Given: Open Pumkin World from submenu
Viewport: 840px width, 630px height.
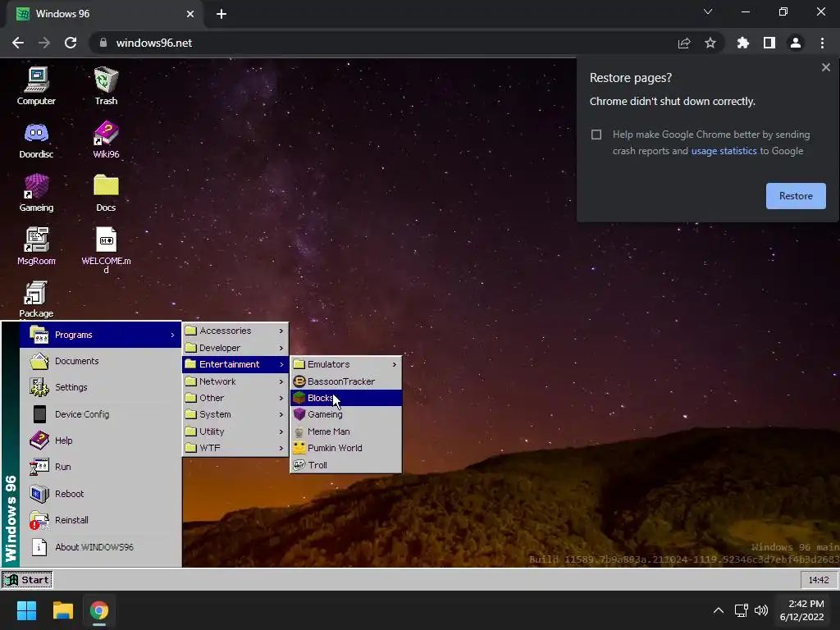Looking at the screenshot, I should click(346, 449).
